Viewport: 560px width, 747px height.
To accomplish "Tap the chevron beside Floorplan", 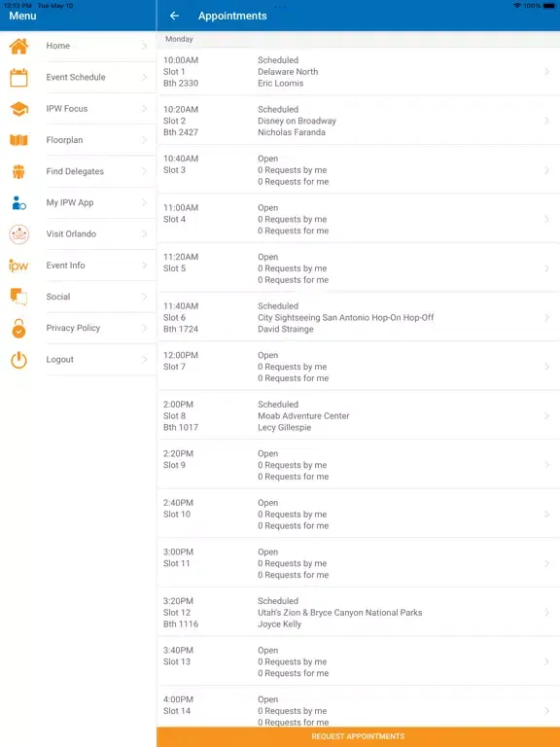I will [144, 140].
